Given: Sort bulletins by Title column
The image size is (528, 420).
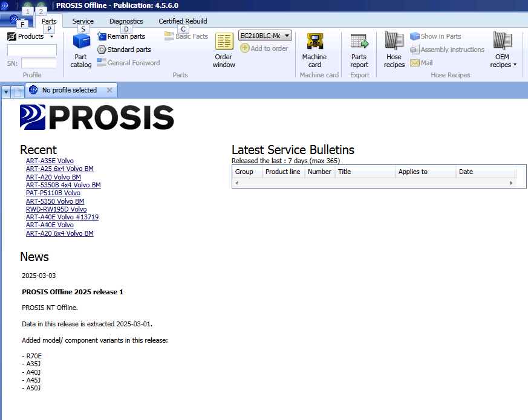Looking at the screenshot, I should point(365,172).
